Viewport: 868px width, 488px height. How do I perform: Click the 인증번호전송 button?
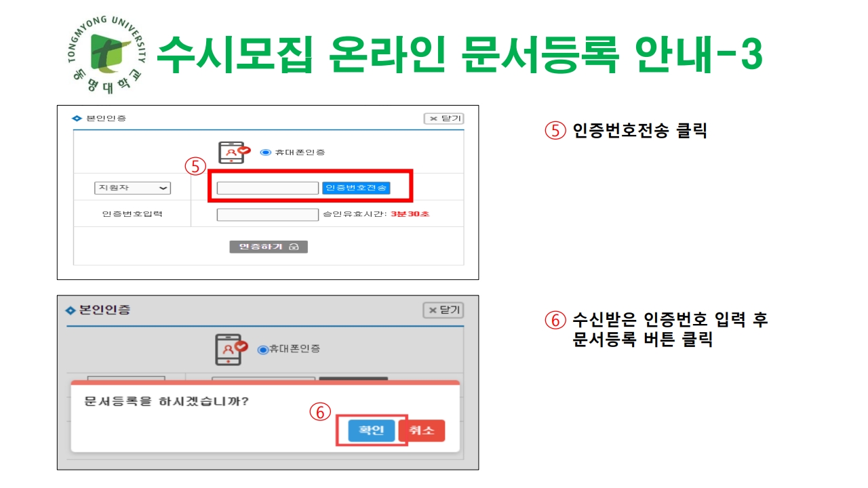[x=356, y=188]
